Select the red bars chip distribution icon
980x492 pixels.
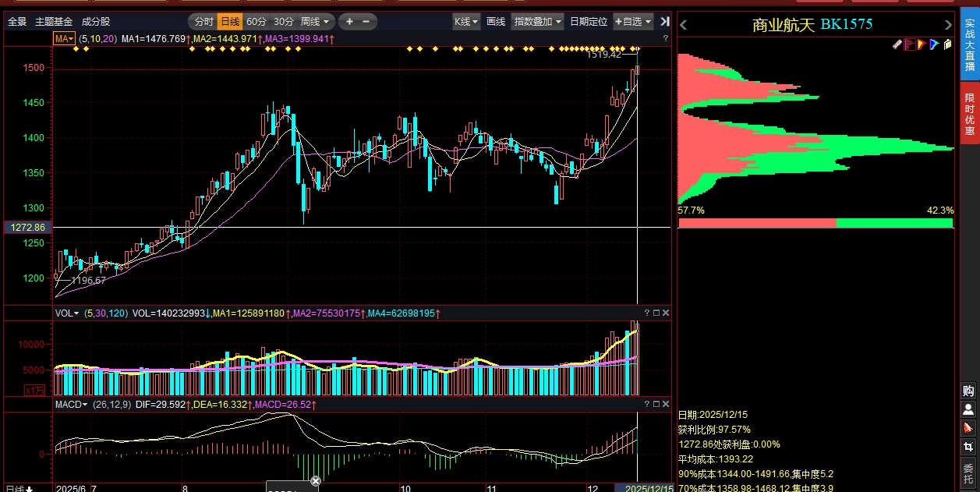point(909,44)
